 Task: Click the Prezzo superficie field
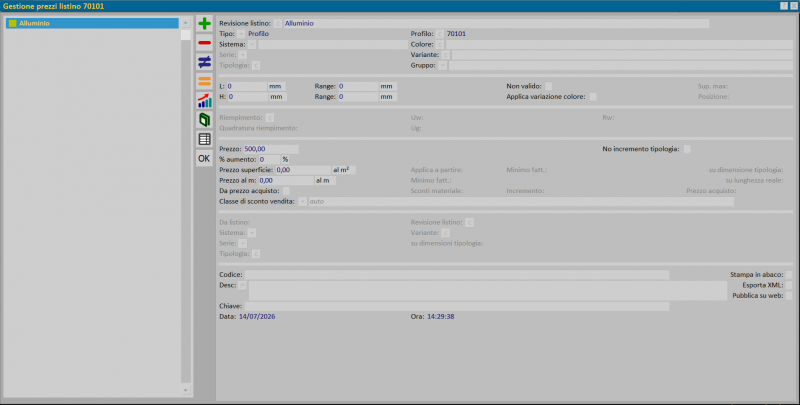(303, 170)
